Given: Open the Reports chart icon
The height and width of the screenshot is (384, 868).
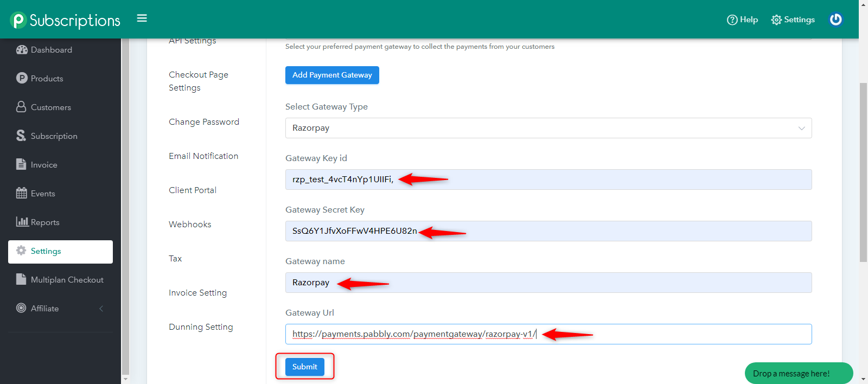Looking at the screenshot, I should [x=22, y=222].
